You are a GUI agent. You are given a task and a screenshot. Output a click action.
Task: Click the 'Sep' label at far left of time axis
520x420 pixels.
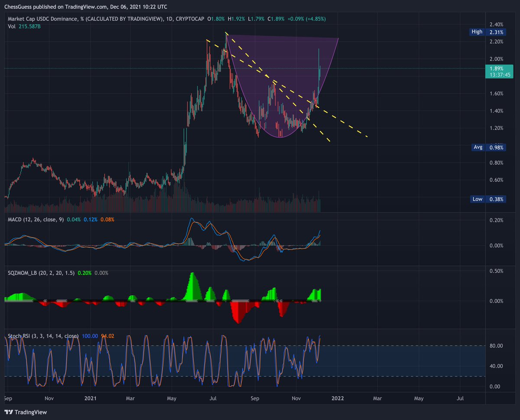pos(8,397)
